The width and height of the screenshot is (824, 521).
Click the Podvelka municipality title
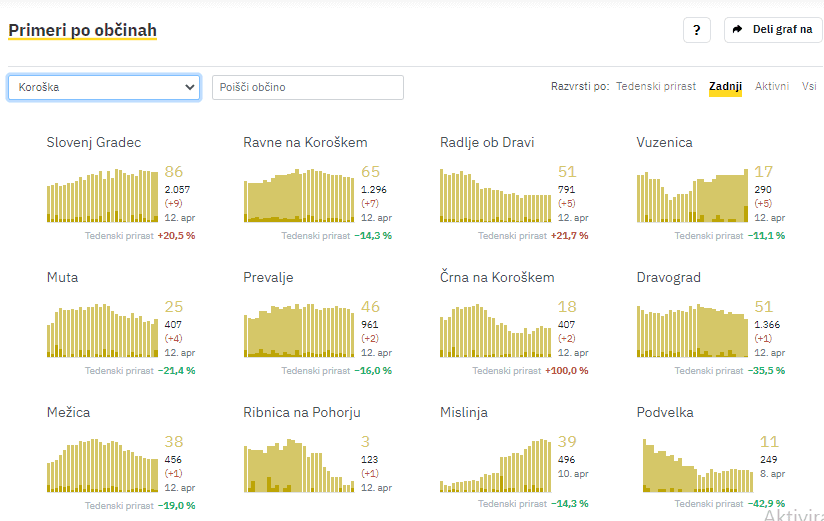tap(665, 412)
